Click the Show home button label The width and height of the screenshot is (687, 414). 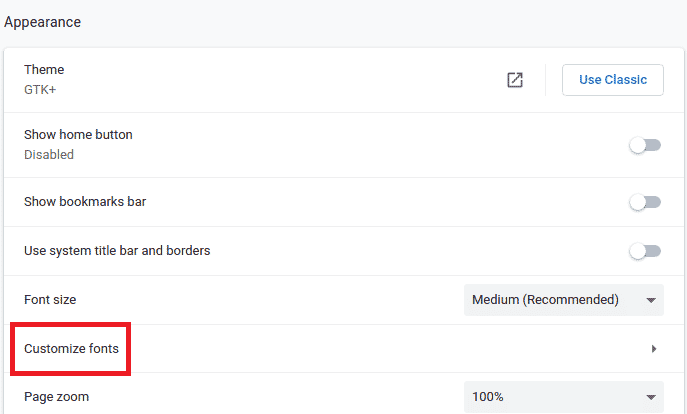click(78, 134)
